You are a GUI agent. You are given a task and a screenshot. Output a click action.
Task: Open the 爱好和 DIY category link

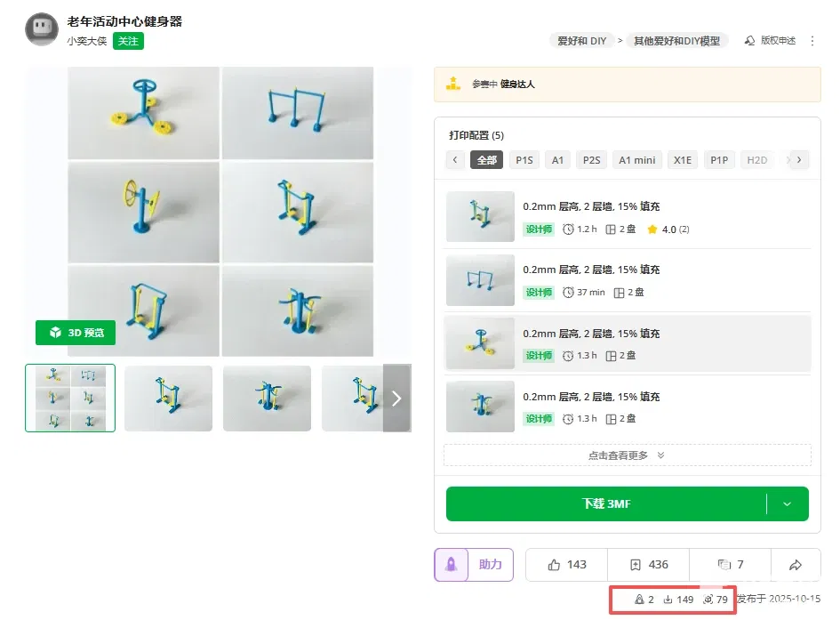(581, 41)
